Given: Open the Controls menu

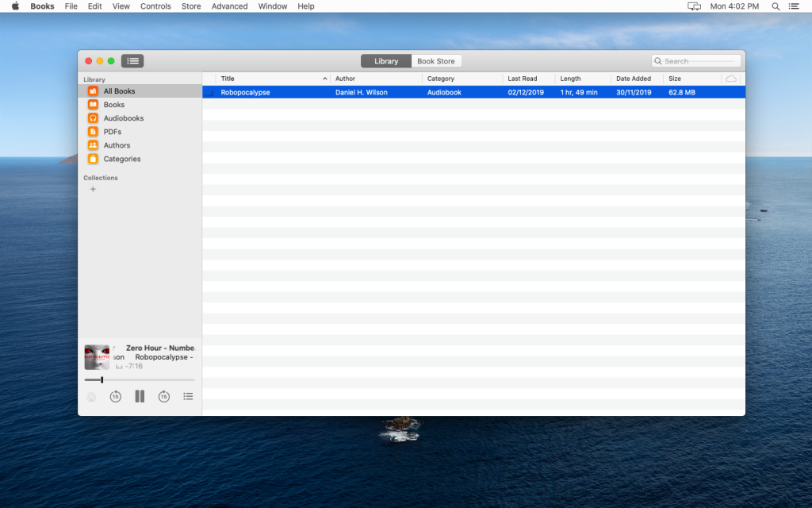Looking at the screenshot, I should coord(155,6).
